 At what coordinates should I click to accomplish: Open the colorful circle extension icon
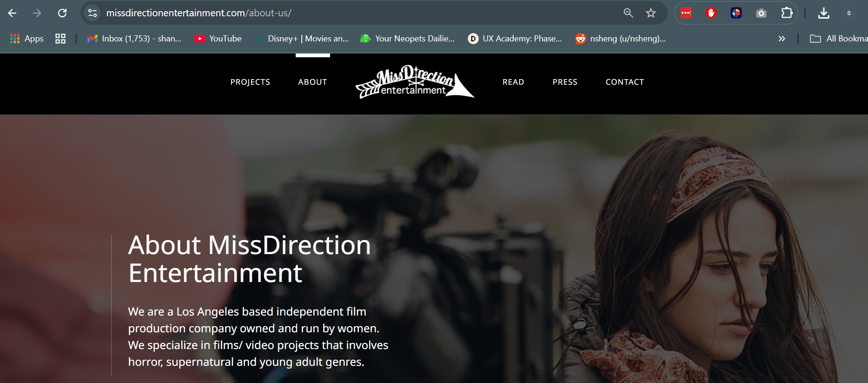736,13
